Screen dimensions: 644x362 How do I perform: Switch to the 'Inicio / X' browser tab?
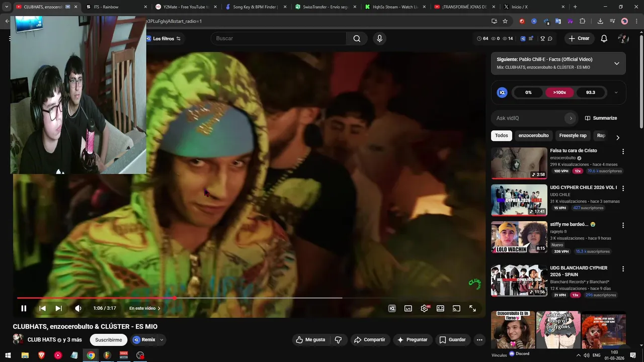[533, 7]
